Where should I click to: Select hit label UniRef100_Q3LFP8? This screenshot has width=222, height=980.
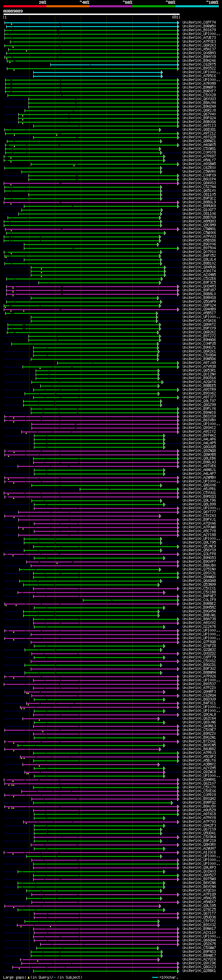[x=199, y=554]
